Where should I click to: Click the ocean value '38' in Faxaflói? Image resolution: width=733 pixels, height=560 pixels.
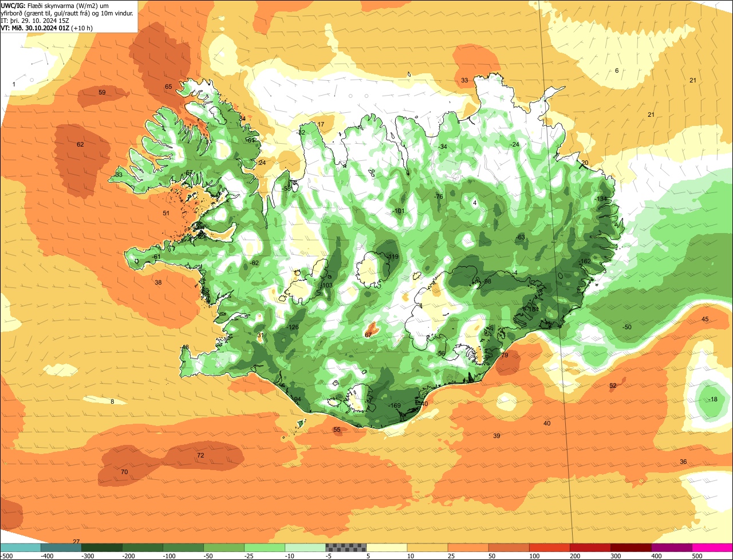(x=158, y=282)
